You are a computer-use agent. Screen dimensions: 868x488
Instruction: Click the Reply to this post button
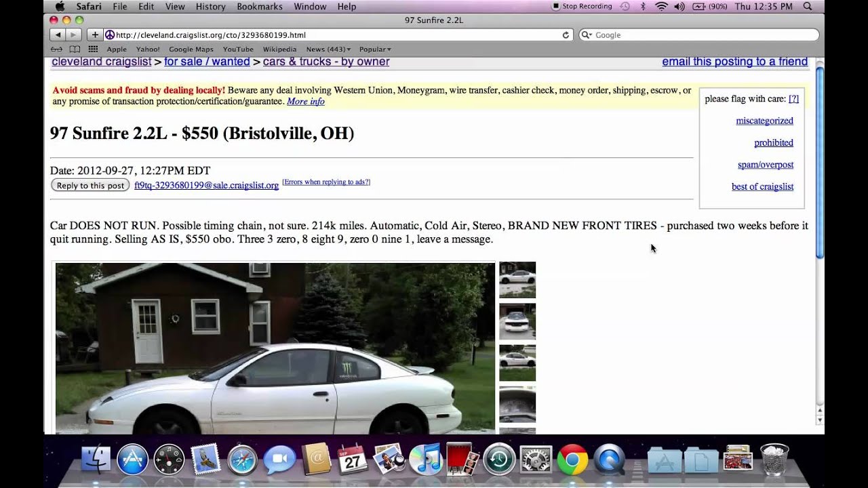(90, 185)
